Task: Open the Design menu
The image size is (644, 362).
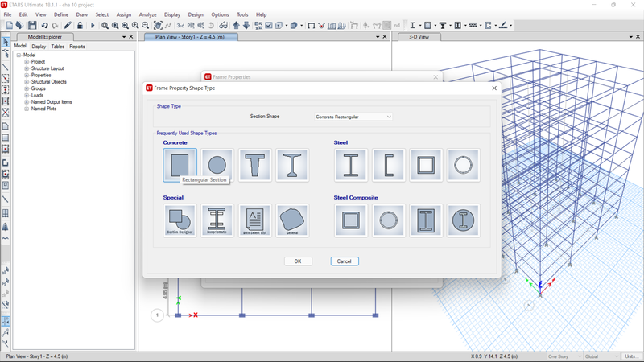Action: (x=196, y=14)
